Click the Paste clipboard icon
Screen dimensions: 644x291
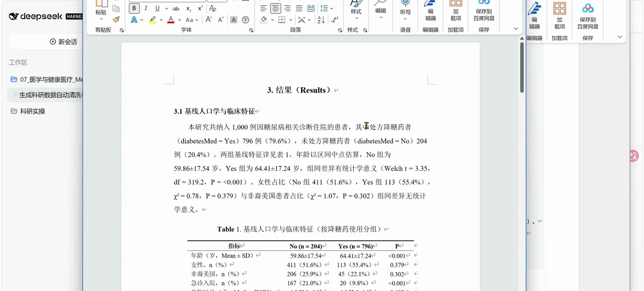pyautogui.click(x=101, y=4)
